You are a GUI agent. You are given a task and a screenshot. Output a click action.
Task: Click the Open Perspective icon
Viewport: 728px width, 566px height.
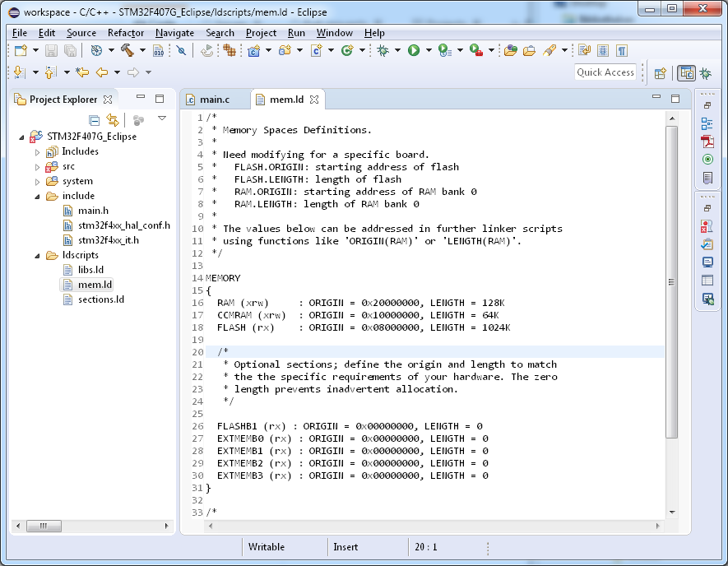coord(660,72)
